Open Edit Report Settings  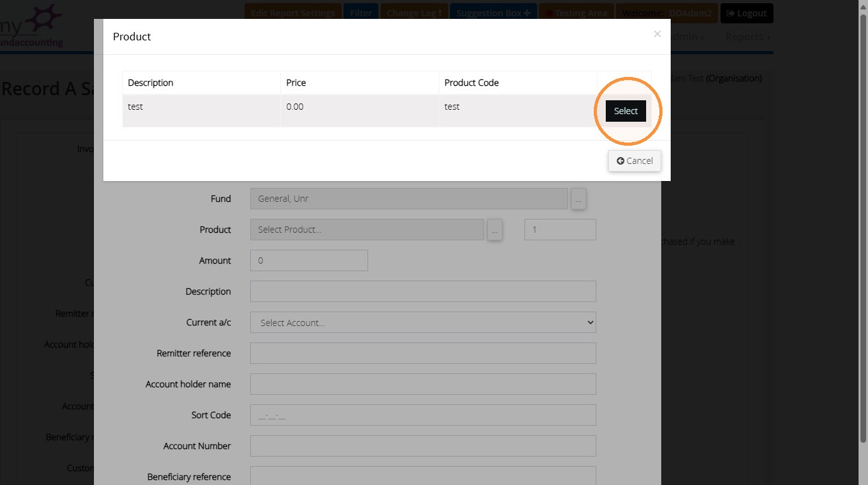[x=292, y=13]
